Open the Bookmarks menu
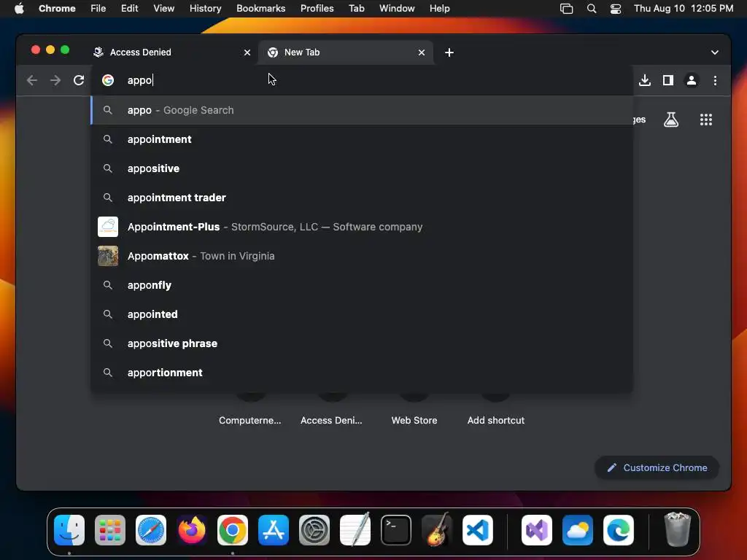747x560 pixels. click(260, 8)
